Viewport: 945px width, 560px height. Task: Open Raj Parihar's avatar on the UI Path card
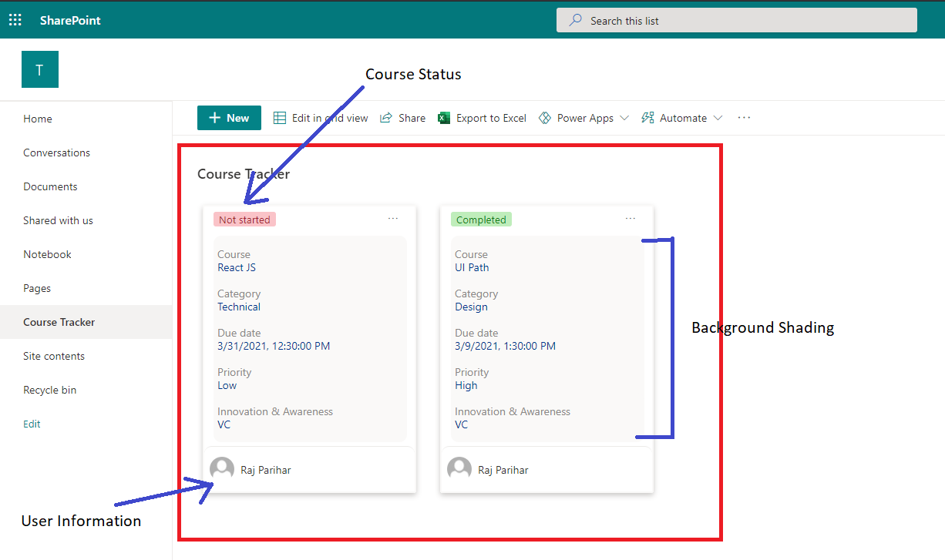pos(459,468)
